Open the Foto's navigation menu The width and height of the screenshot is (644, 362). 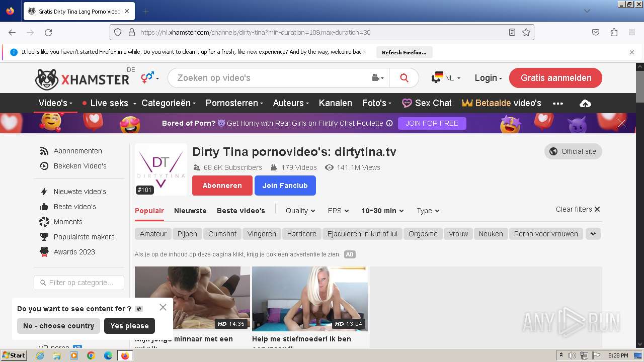(x=376, y=103)
